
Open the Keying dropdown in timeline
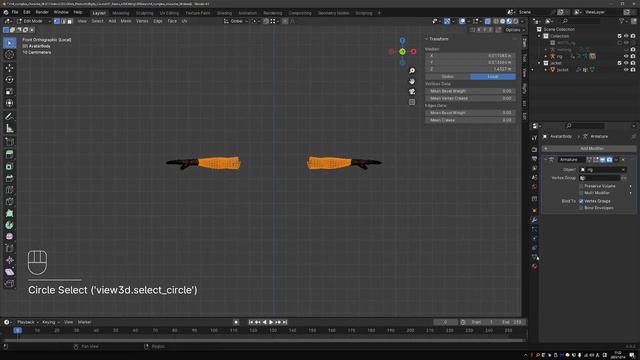point(51,322)
